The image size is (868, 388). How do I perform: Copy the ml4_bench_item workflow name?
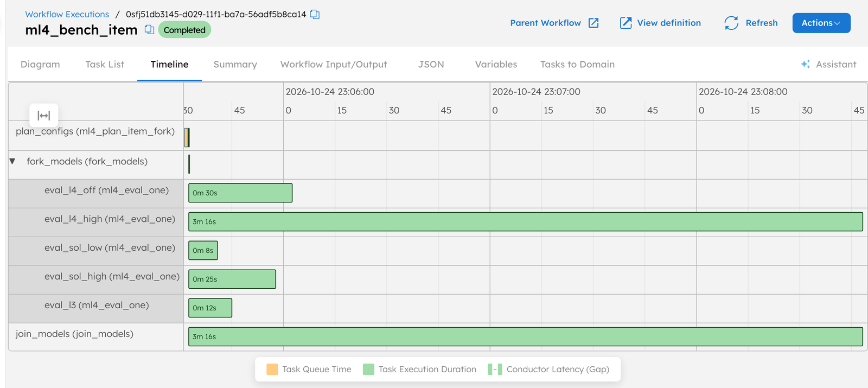coord(149,30)
